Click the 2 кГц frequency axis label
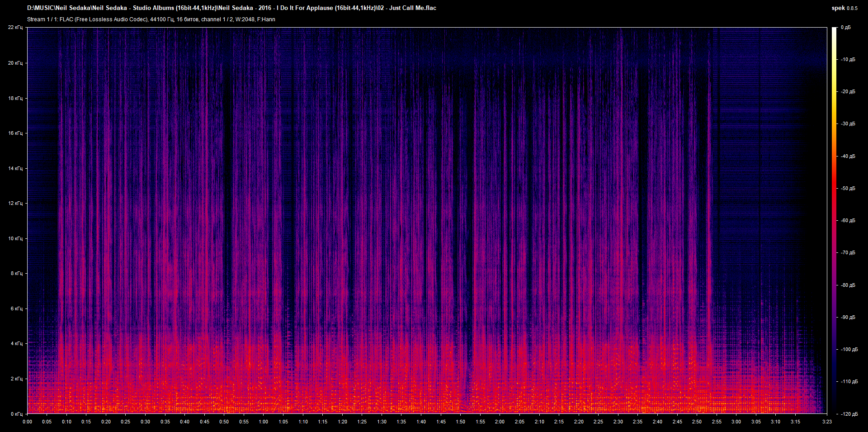Screen dimensions: 868x432 tap(17, 379)
